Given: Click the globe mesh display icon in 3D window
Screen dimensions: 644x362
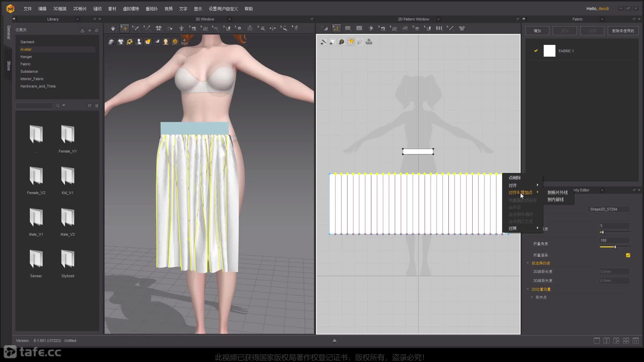Looking at the screenshot, I should 175,42.
